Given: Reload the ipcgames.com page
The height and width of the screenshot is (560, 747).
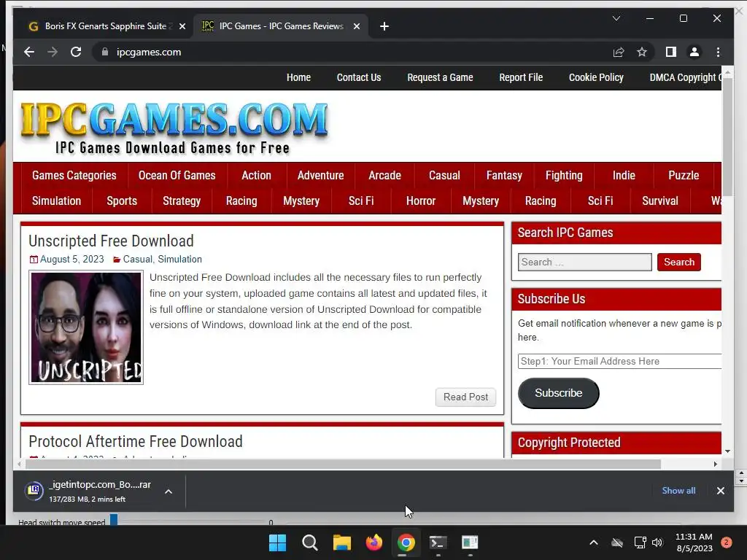Looking at the screenshot, I should (76, 52).
